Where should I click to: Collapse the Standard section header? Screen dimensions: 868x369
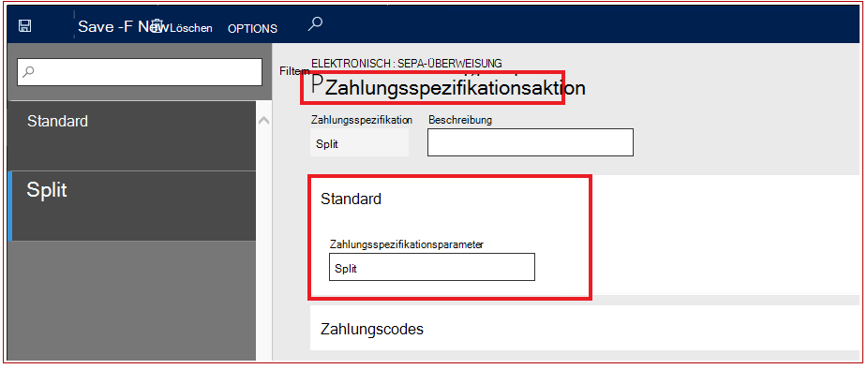coord(351,199)
